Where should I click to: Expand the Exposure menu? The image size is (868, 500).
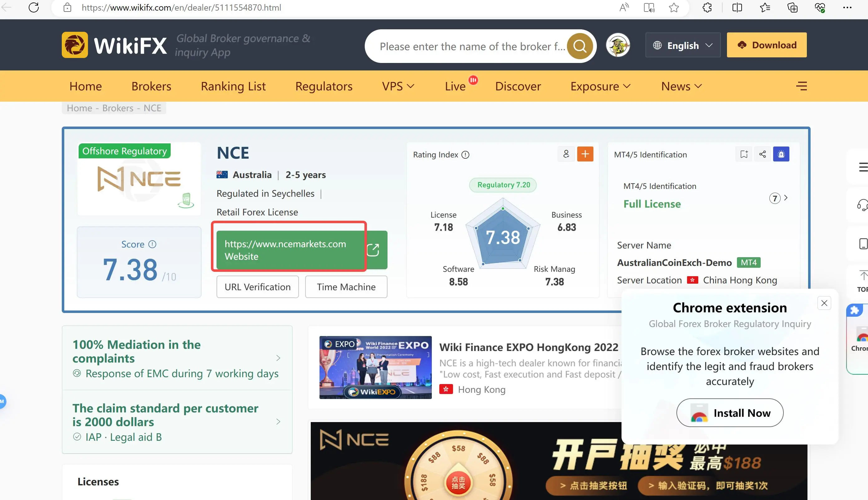point(600,86)
